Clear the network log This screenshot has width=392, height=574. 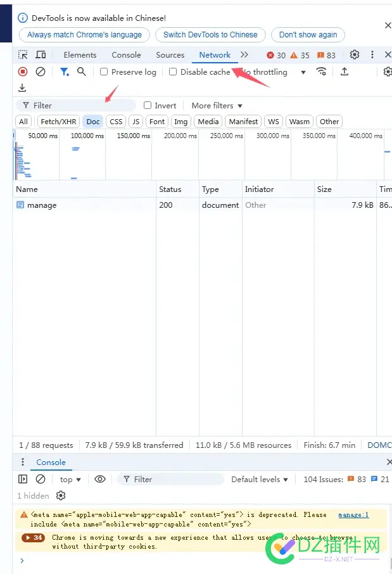(41, 72)
